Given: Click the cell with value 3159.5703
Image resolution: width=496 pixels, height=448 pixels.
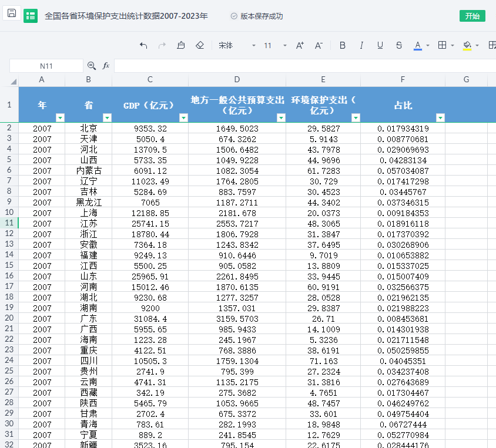Looking at the screenshot, I should [x=237, y=318].
